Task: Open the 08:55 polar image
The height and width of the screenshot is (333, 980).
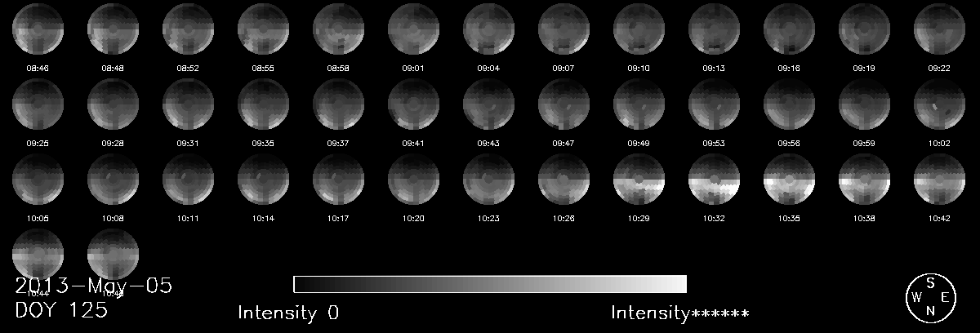Action: 264,29
